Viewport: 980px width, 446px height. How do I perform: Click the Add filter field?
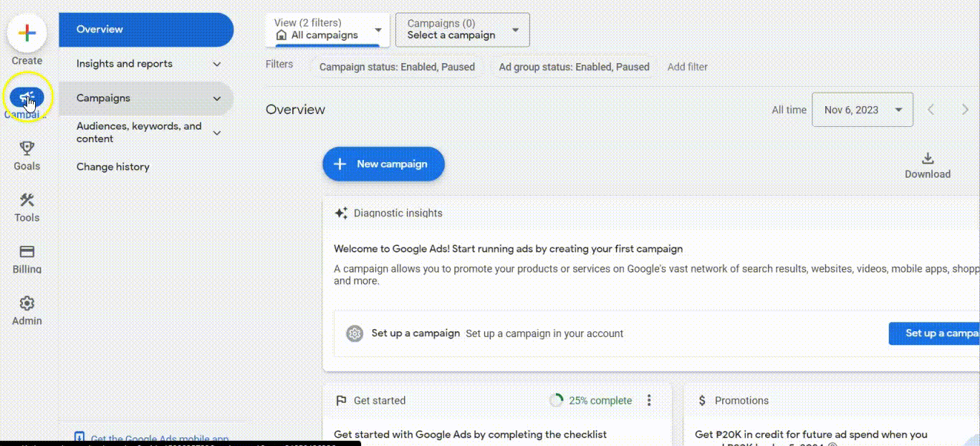tap(688, 67)
